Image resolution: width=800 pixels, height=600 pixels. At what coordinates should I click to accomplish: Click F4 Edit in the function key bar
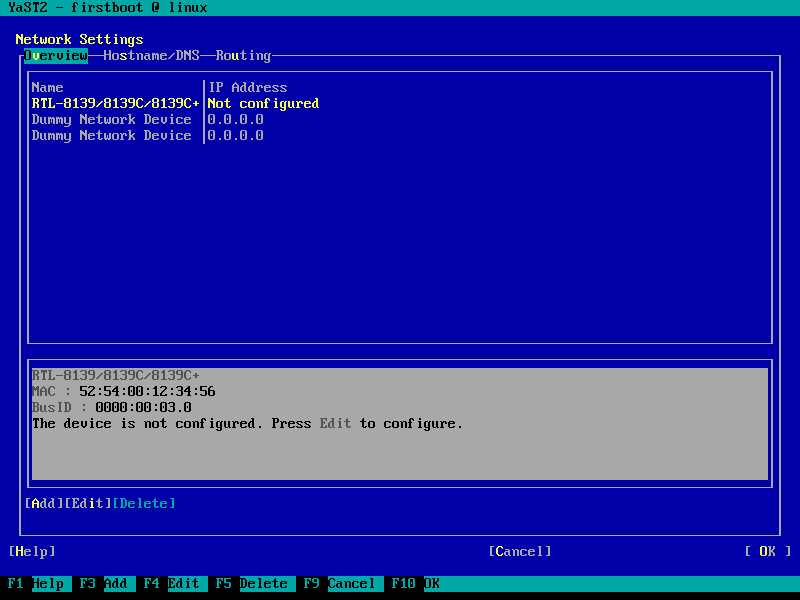pos(172,584)
